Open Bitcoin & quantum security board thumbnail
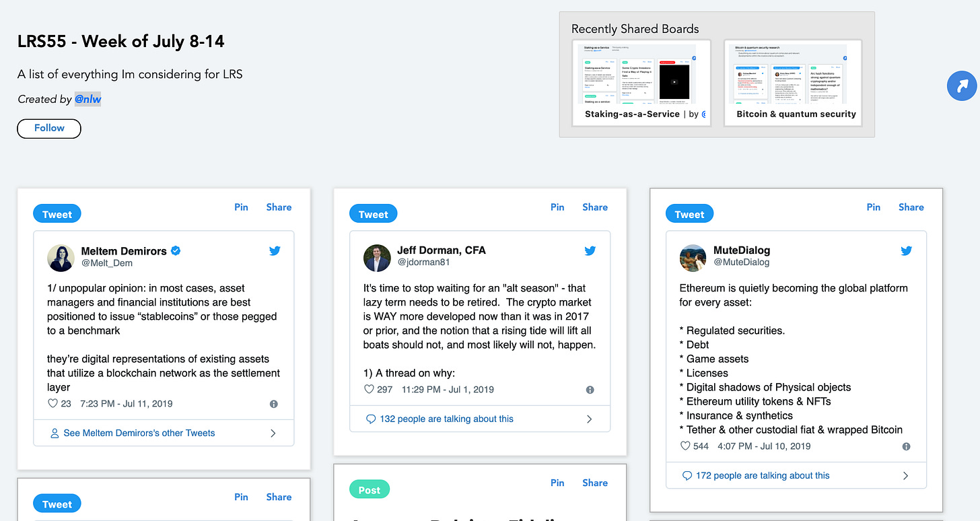Image resolution: width=980 pixels, height=521 pixels. 793,83
